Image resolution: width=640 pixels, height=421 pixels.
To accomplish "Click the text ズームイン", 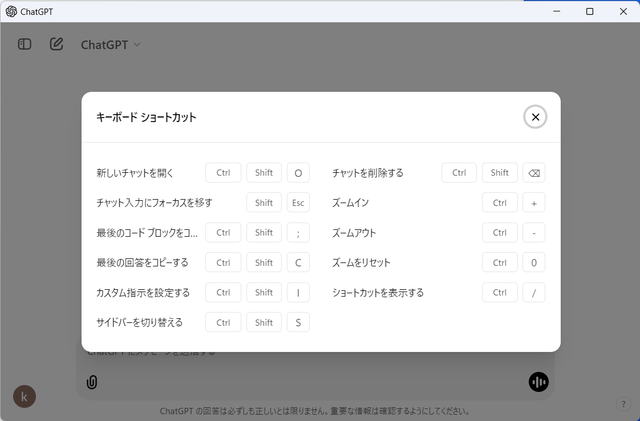I will click(x=351, y=203).
